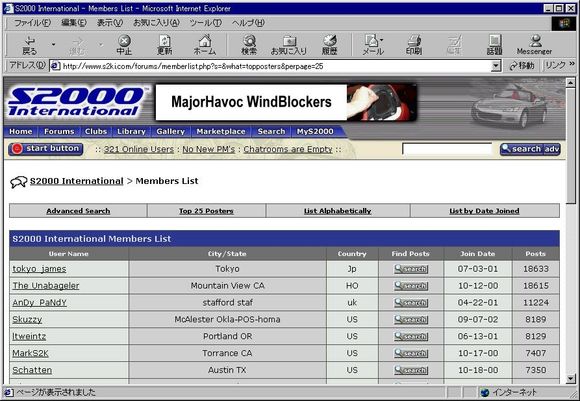Open the ファイル(F) menu
The width and height of the screenshot is (580, 401).
(32, 23)
